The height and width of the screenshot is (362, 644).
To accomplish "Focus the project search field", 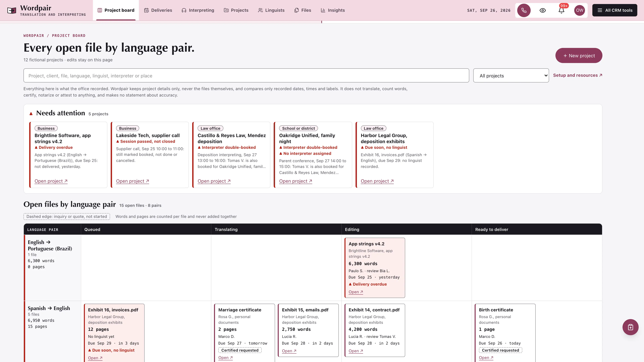I will tap(246, 75).
